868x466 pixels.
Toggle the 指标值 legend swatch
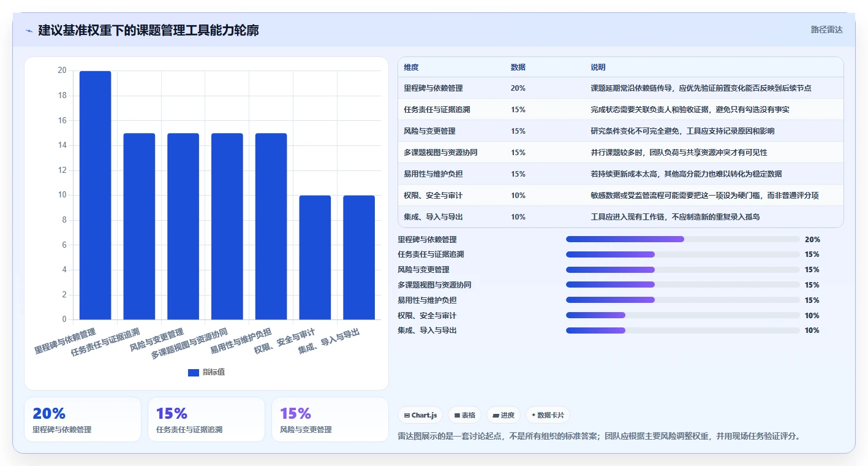point(193,372)
